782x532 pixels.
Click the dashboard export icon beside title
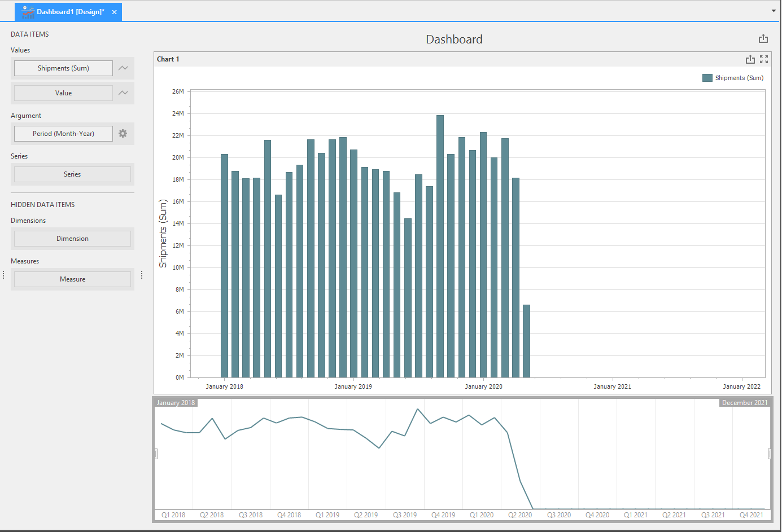763,39
